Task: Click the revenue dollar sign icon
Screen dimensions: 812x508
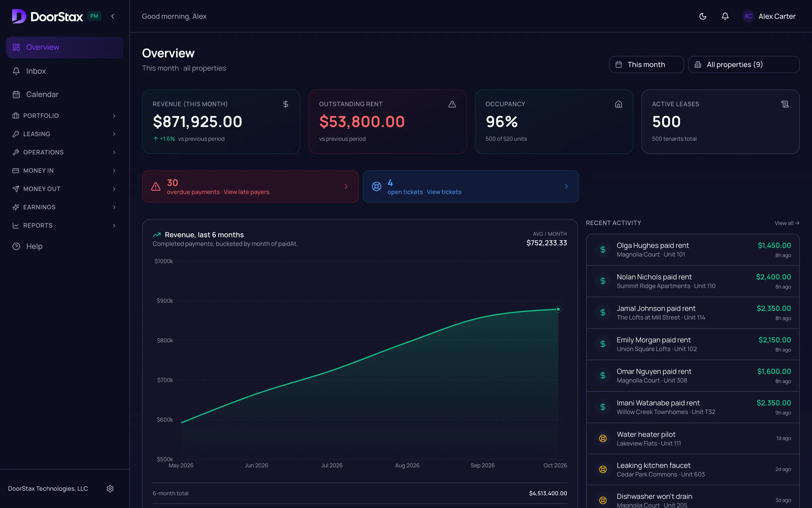Action: (x=286, y=104)
